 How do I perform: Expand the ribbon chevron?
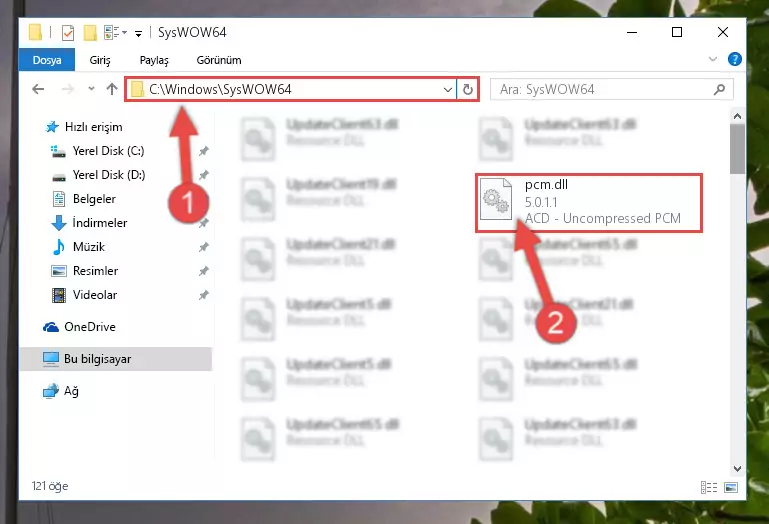click(x=713, y=59)
